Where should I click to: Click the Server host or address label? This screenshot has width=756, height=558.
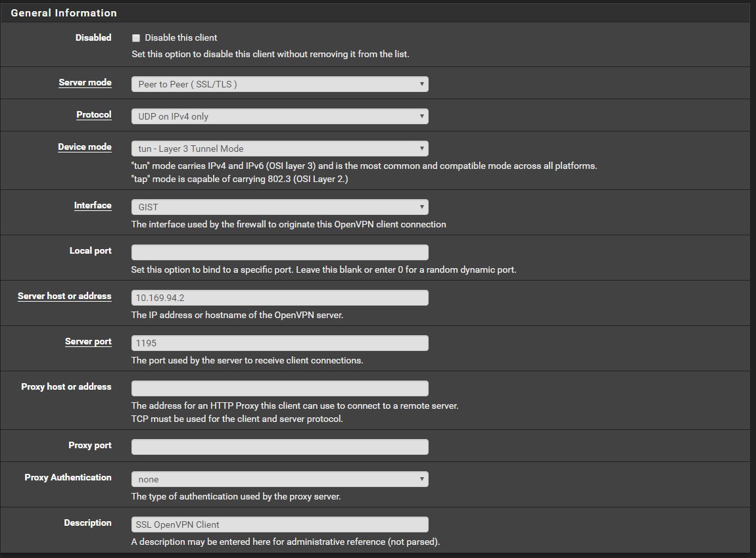point(64,296)
